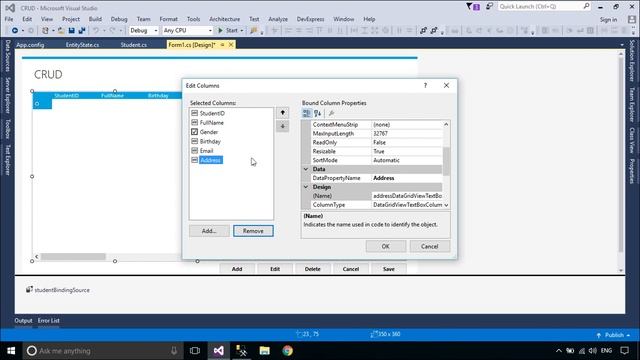Select the StudentID column in Selected Columns
Viewport: 640px width, 360px height.
tap(212, 113)
